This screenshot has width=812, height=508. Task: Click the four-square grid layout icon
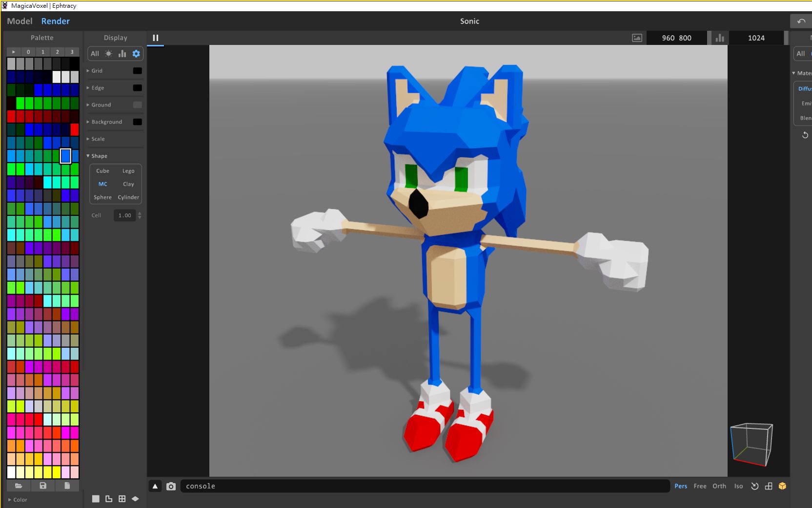(122, 499)
